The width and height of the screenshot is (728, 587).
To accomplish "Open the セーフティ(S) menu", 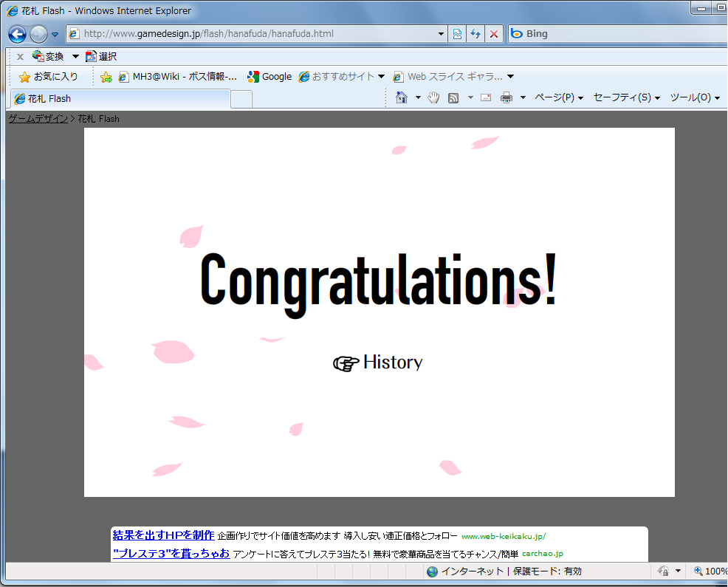I will click(x=626, y=97).
